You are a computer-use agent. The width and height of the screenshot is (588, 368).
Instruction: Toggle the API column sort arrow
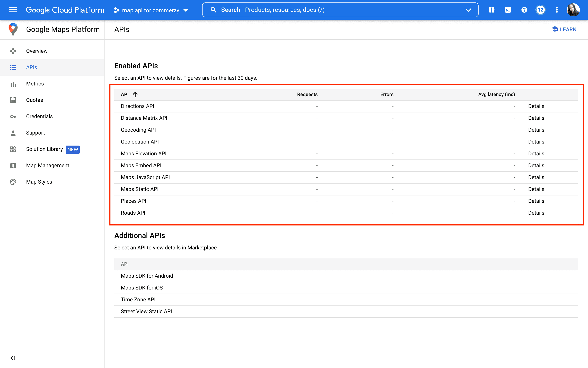pyautogui.click(x=135, y=94)
